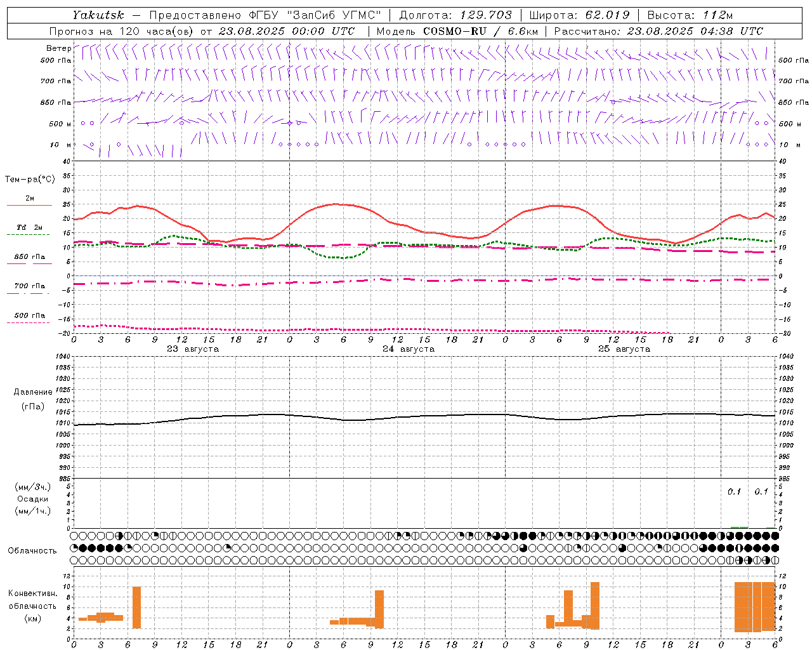The height and width of the screenshot is (650, 812).
Task: Click the right '500 м' wind level label
Action: [x=790, y=124]
